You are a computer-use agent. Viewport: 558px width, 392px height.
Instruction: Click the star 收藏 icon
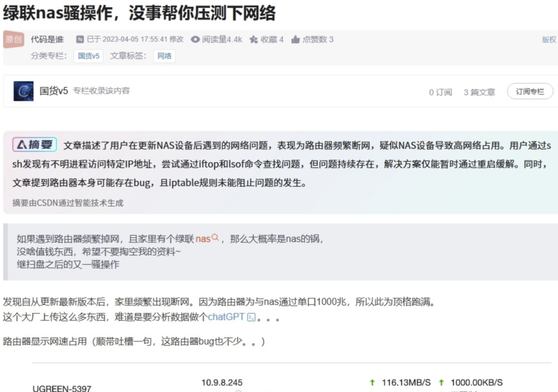pyautogui.click(x=253, y=39)
